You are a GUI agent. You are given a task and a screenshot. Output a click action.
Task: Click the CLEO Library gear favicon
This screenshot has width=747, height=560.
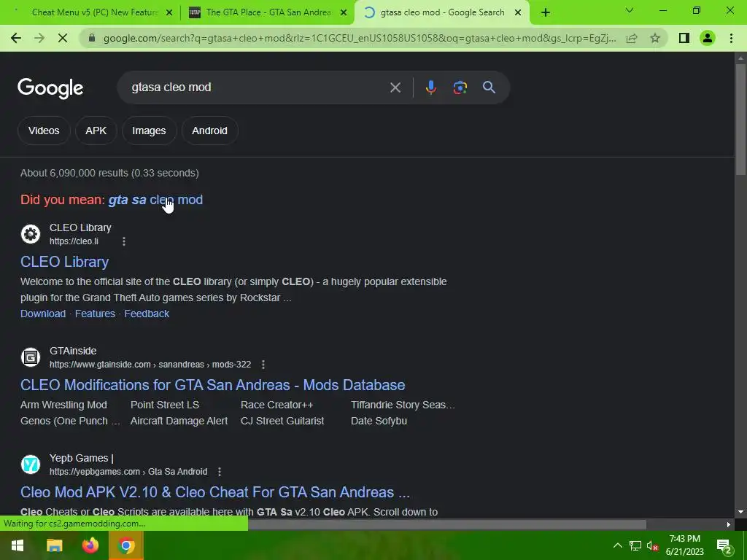(31, 234)
